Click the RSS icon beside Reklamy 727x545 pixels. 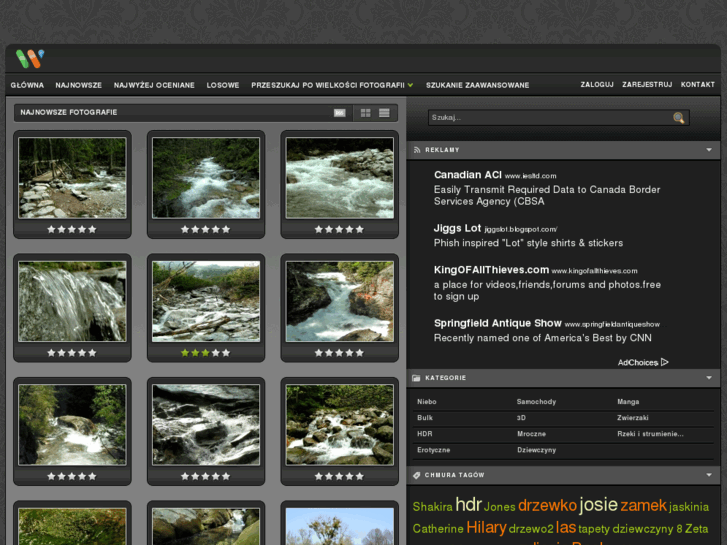pos(416,150)
